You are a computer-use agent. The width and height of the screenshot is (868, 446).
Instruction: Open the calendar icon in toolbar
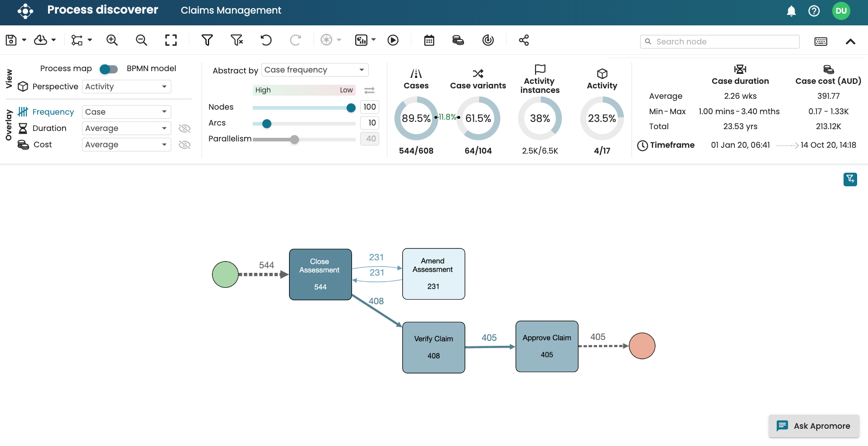[x=429, y=40]
